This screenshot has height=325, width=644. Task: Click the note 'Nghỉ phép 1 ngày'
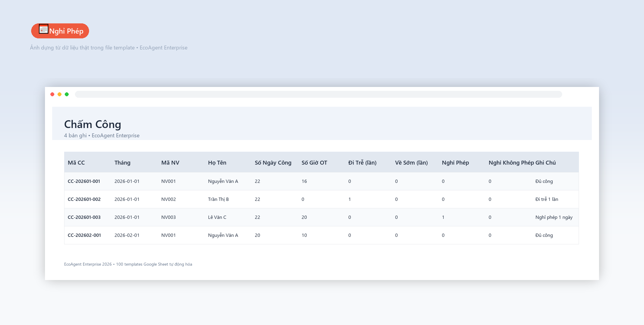coord(554,217)
